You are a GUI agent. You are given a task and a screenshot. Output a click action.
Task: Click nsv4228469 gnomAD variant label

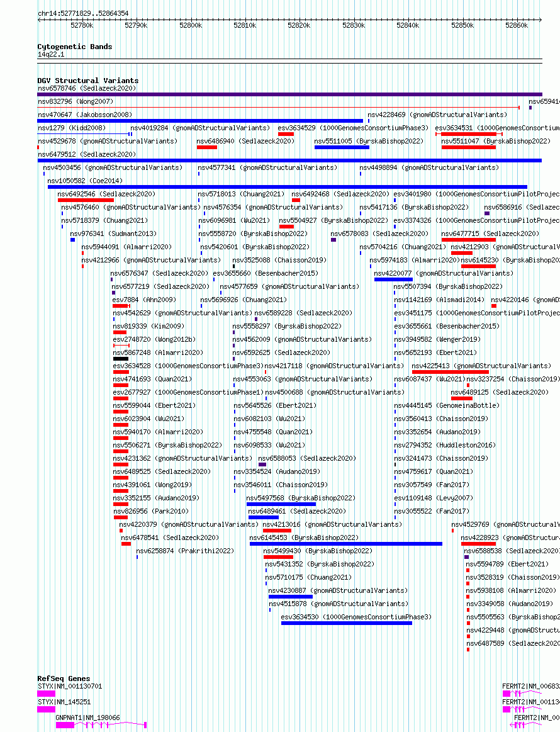pyautogui.click(x=437, y=115)
